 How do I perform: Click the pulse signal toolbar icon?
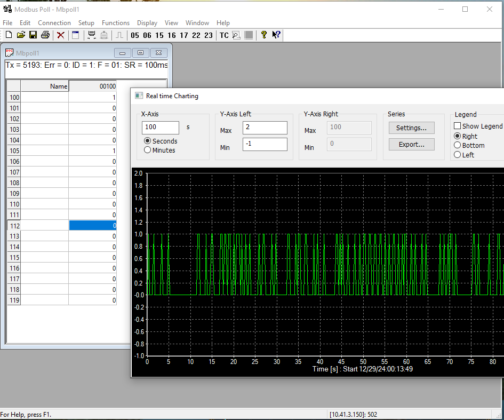point(119,35)
